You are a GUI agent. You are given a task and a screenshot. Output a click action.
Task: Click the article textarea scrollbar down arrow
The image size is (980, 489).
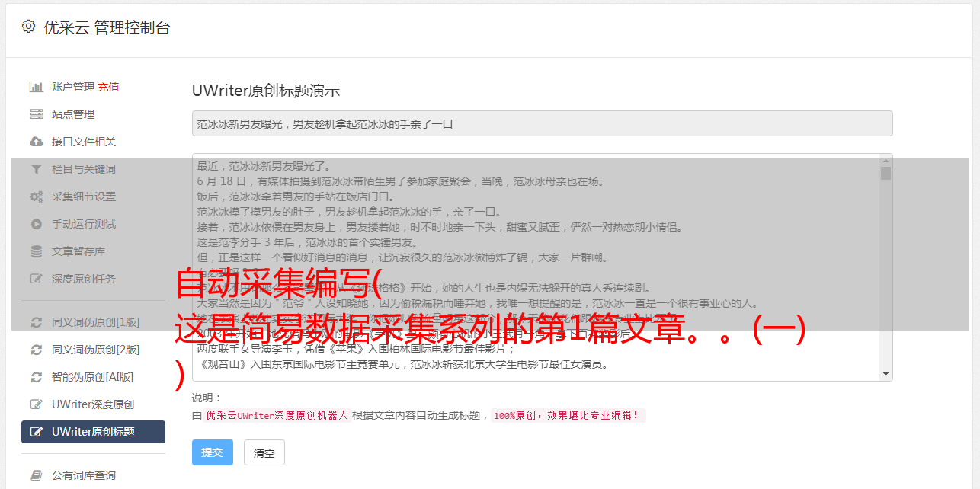(886, 374)
